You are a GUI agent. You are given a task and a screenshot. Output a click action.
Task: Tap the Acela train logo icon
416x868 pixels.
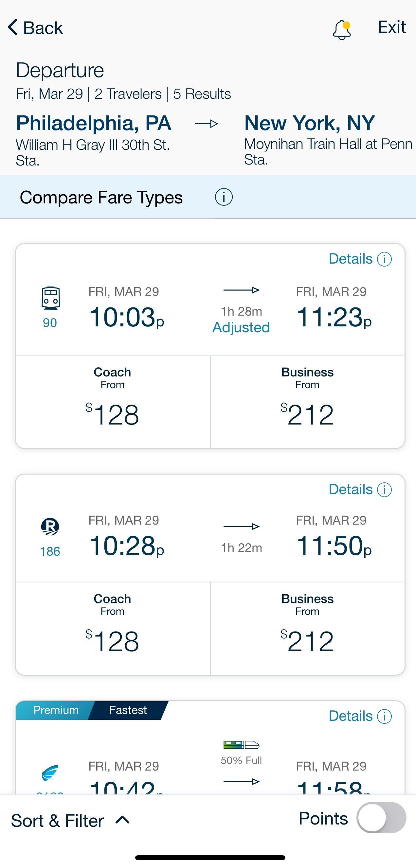point(50,773)
